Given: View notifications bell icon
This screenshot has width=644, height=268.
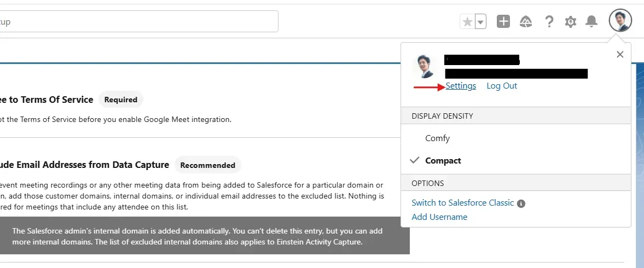Looking at the screenshot, I should coord(591,21).
